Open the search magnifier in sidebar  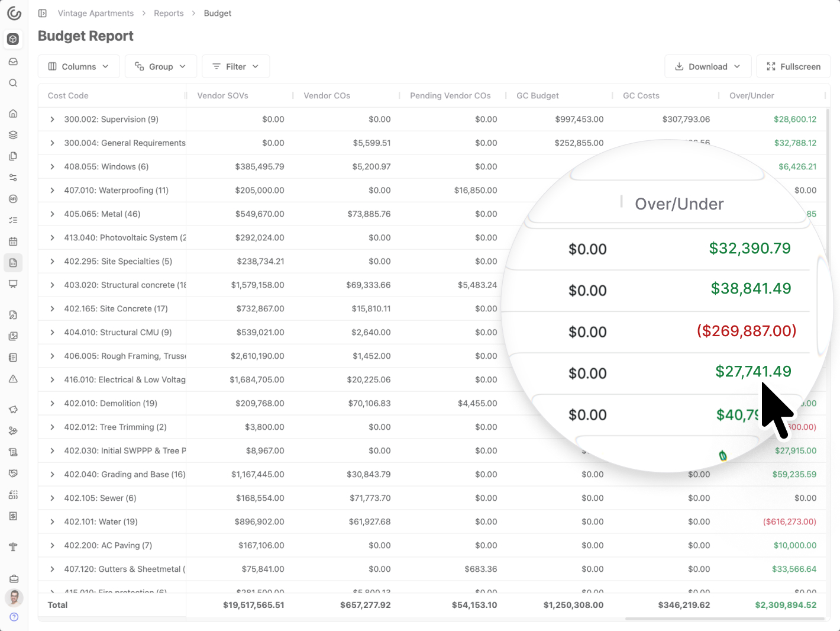pyautogui.click(x=13, y=83)
